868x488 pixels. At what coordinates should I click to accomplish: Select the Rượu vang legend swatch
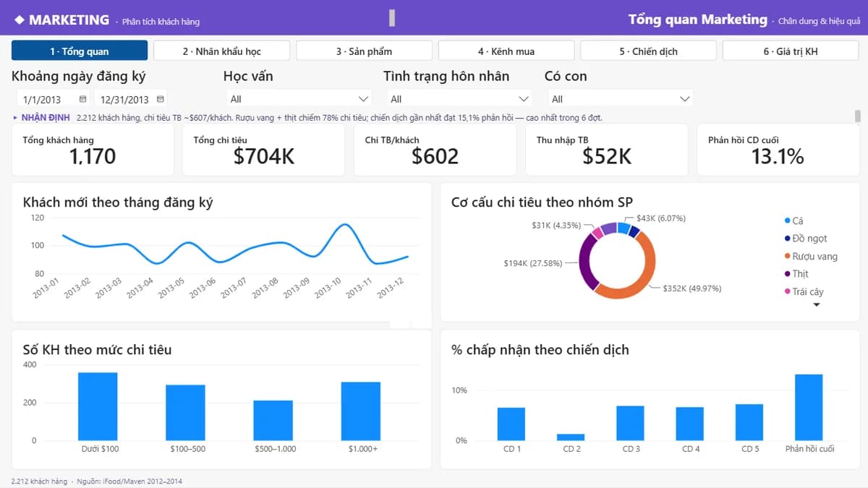pos(788,256)
